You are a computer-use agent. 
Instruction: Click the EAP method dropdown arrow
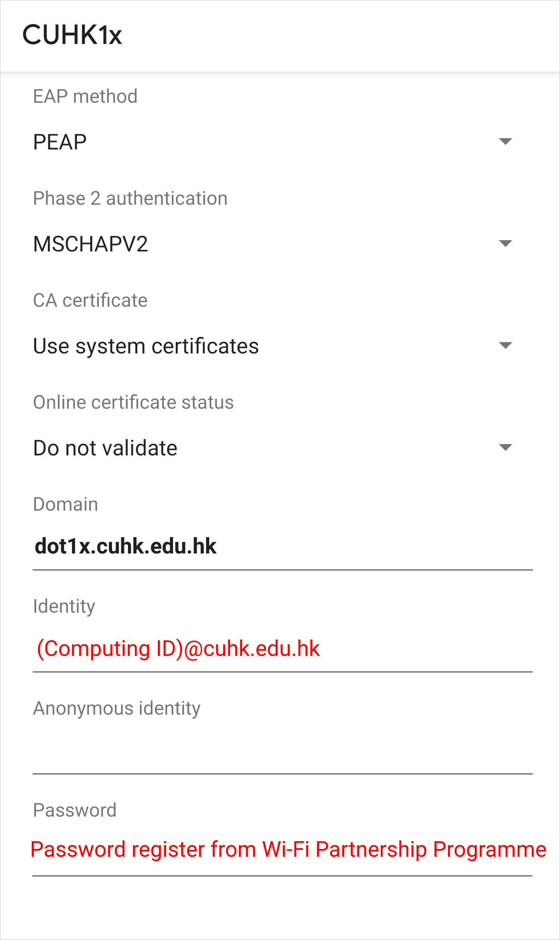505,141
